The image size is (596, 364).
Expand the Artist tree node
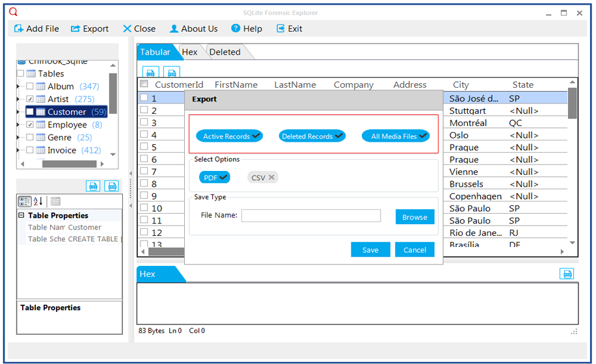click(18, 99)
